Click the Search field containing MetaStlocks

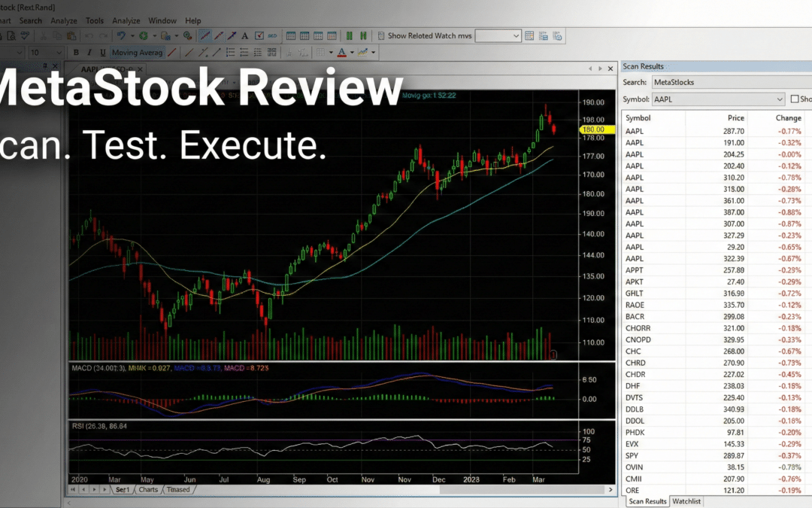click(x=732, y=82)
